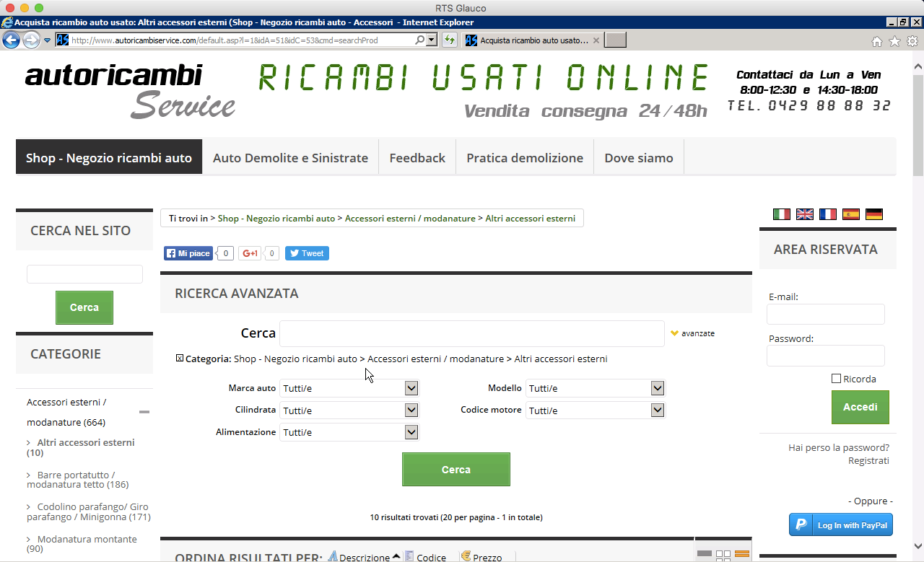
Task: Switch to the list view layout icon
Action: click(x=705, y=555)
